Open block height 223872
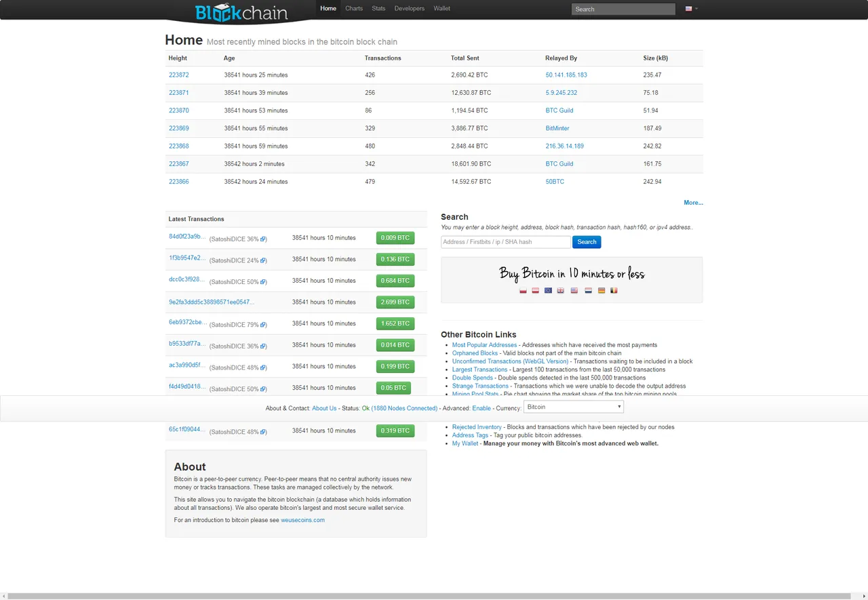Image resolution: width=868 pixels, height=600 pixels. pyautogui.click(x=179, y=75)
